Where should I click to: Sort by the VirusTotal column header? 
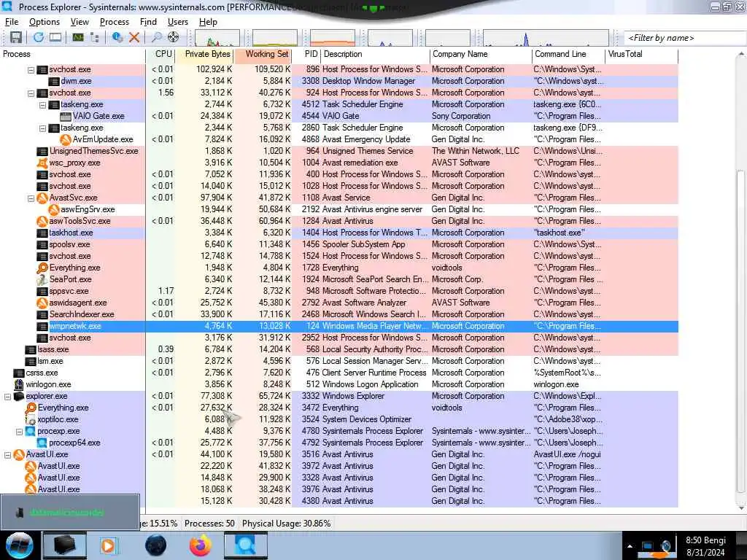(x=642, y=54)
